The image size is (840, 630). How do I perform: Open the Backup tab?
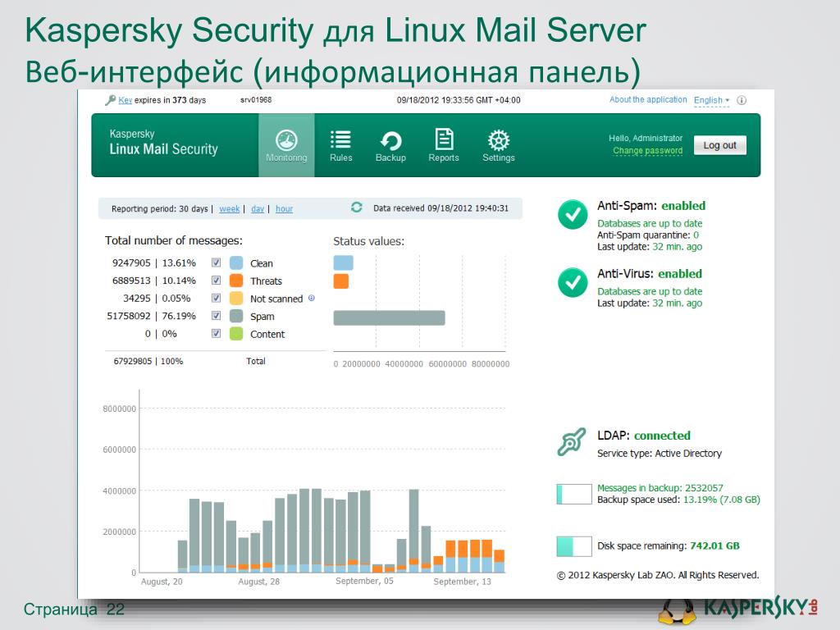tap(390, 145)
